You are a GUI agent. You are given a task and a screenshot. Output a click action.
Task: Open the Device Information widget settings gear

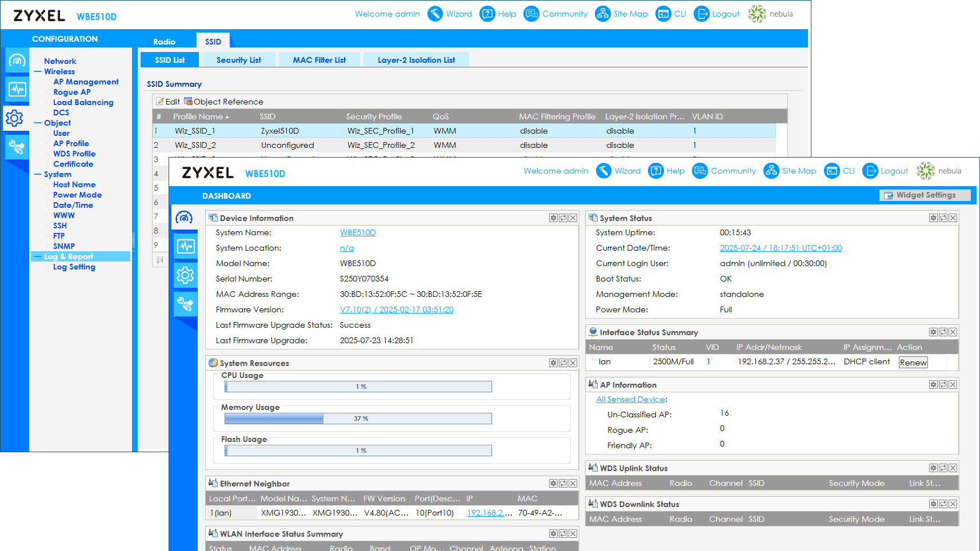553,218
